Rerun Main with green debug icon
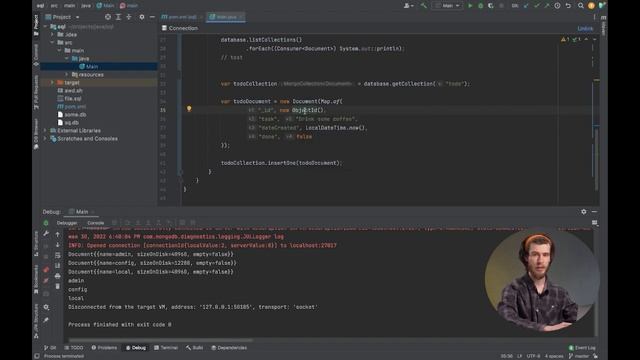The image size is (640, 360). [x=46, y=223]
